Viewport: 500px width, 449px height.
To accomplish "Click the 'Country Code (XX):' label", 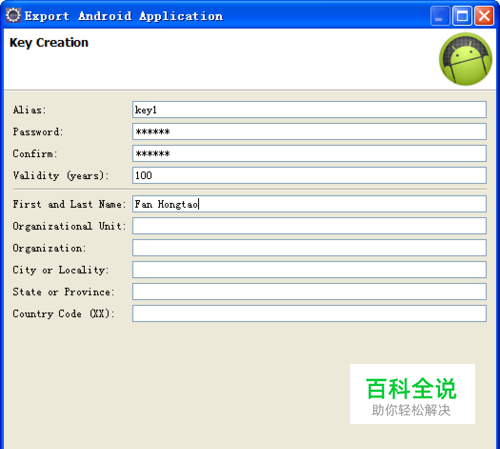I will click(x=64, y=314).
